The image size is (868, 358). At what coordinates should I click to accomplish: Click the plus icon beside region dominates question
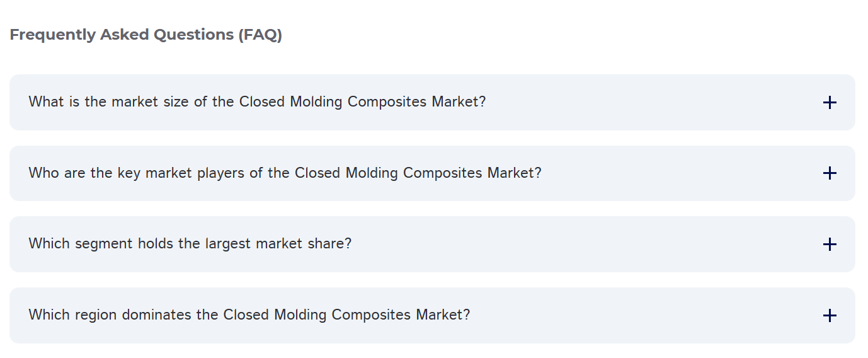coord(830,315)
